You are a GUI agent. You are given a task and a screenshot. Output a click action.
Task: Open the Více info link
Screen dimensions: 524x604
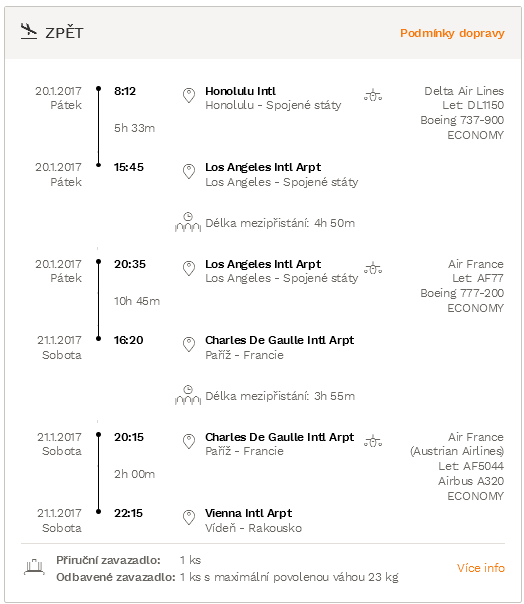pyautogui.click(x=480, y=568)
